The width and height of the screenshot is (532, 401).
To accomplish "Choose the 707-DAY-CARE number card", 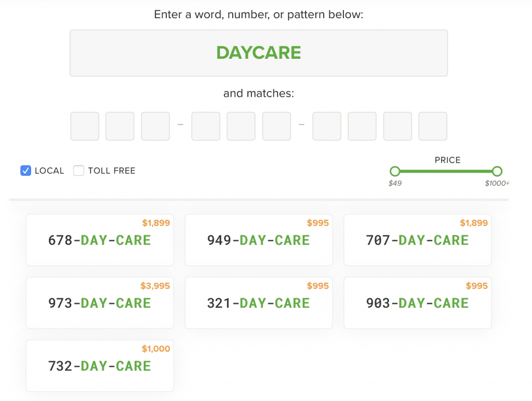I will 418,240.
